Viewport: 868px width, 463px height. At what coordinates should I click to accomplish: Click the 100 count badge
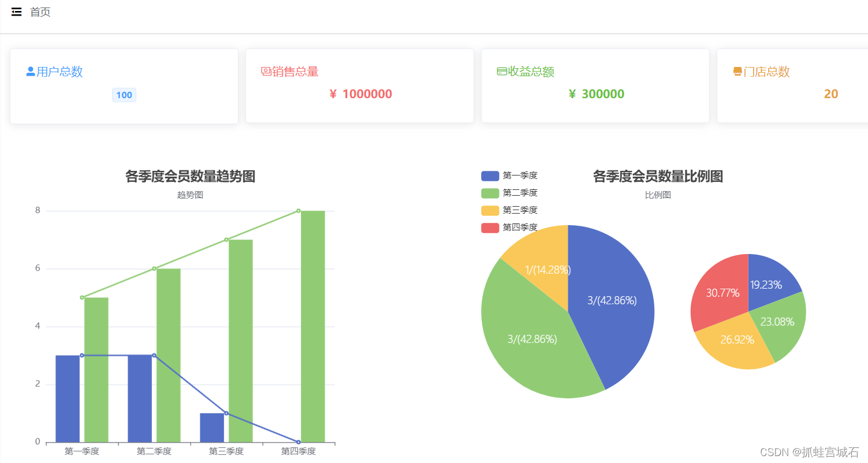pyautogui.click(x=124, y=95)
